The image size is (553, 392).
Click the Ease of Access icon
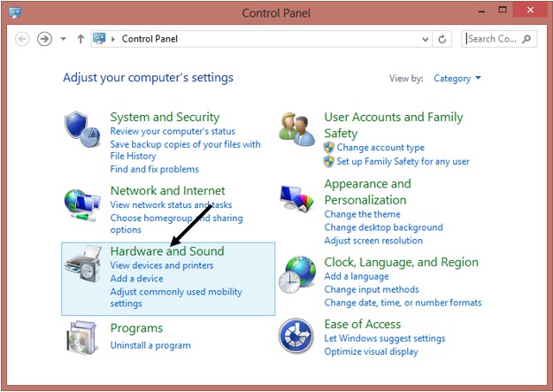[297, 336]
